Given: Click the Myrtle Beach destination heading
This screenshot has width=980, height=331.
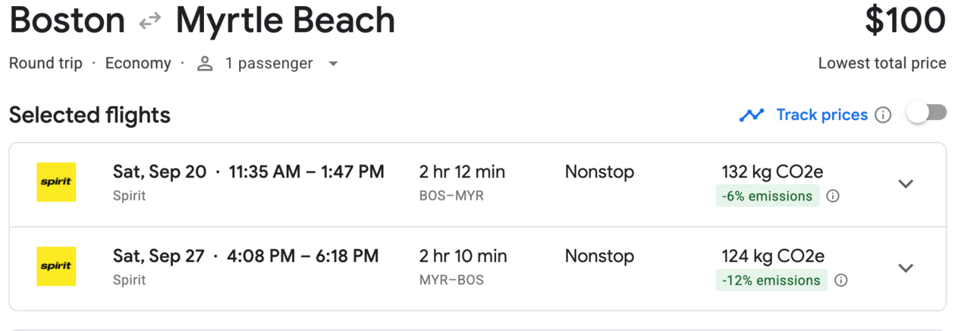Looking at the screenshot, I should [x=285, y=21].
